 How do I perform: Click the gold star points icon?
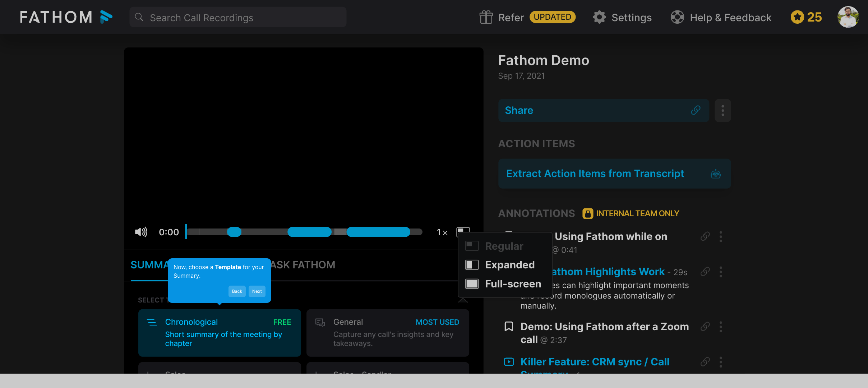pyautogui.click(x=797, y=17)
